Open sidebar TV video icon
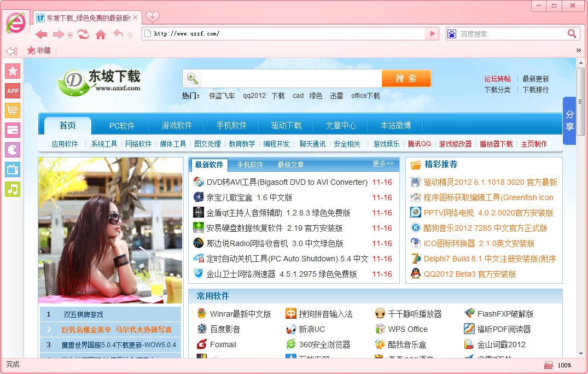588x374 pixels. click(x=13, y=170)
